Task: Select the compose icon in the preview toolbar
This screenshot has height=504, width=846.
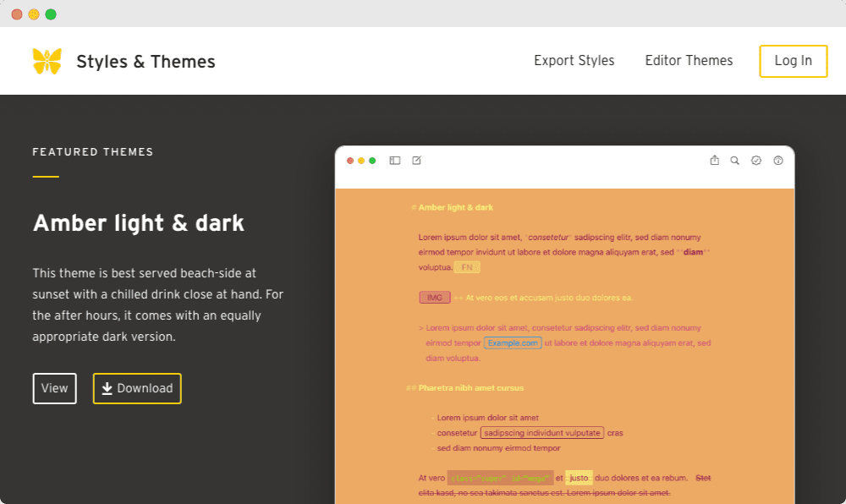Action: [x=416, y=160]
